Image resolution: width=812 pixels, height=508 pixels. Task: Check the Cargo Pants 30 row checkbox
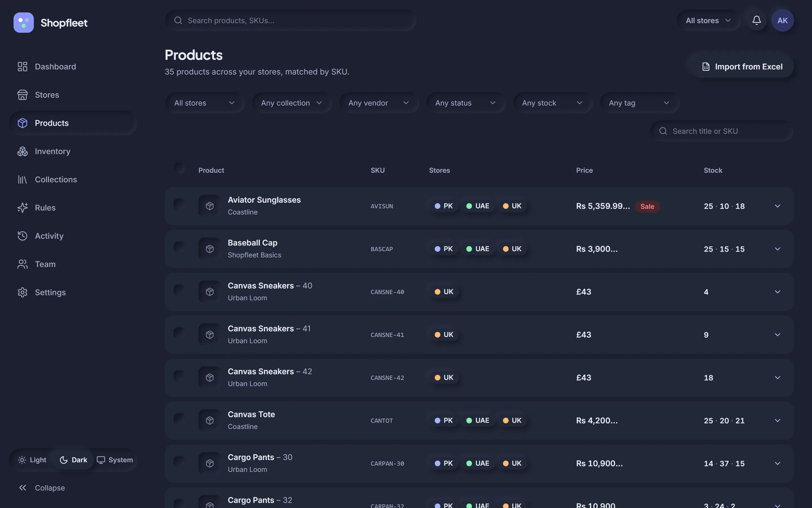click(179, 462)
